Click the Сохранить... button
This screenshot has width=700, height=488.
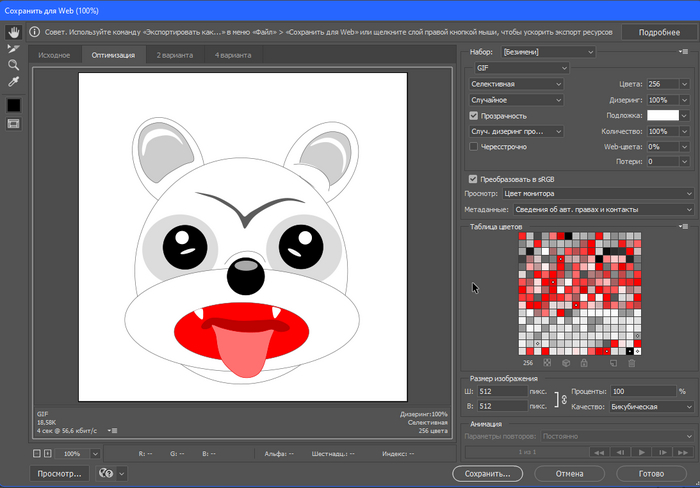[x=488, y=473]
